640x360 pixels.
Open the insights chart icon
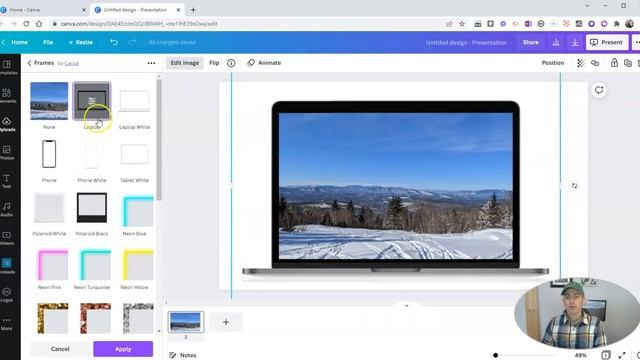[x=556, y=42]
